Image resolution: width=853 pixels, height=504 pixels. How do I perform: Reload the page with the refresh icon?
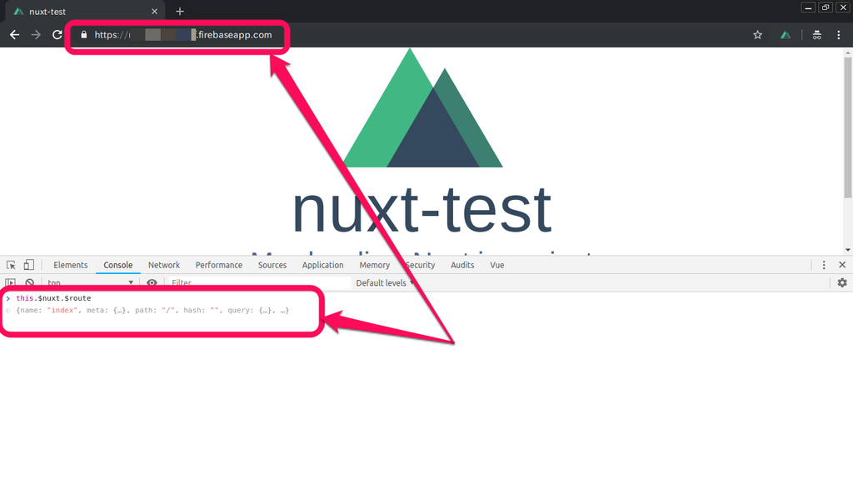coord(57,35)
